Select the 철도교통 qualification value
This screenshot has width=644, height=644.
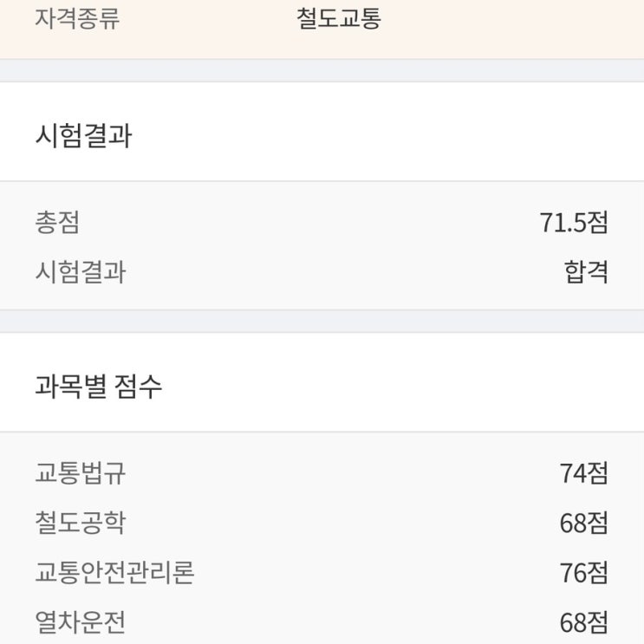coord(339,18)
